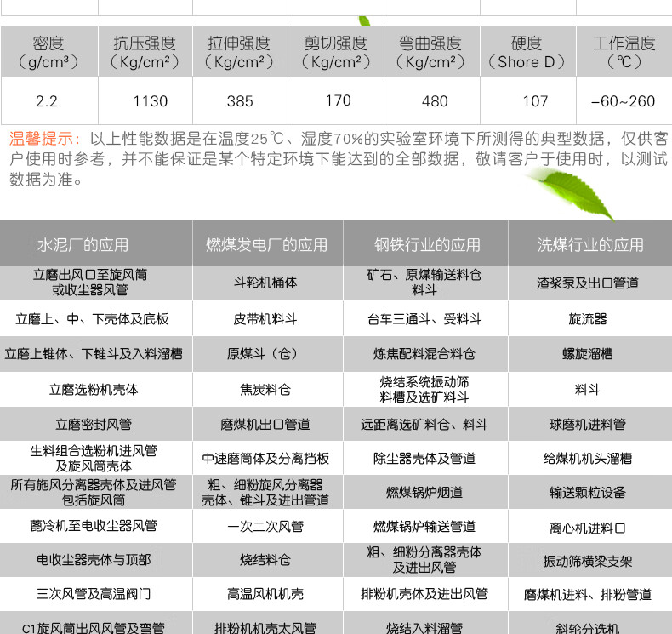Click the 螺旋溜槽 entry
Viewport: 672px width, 634px height.
point(588,353)
